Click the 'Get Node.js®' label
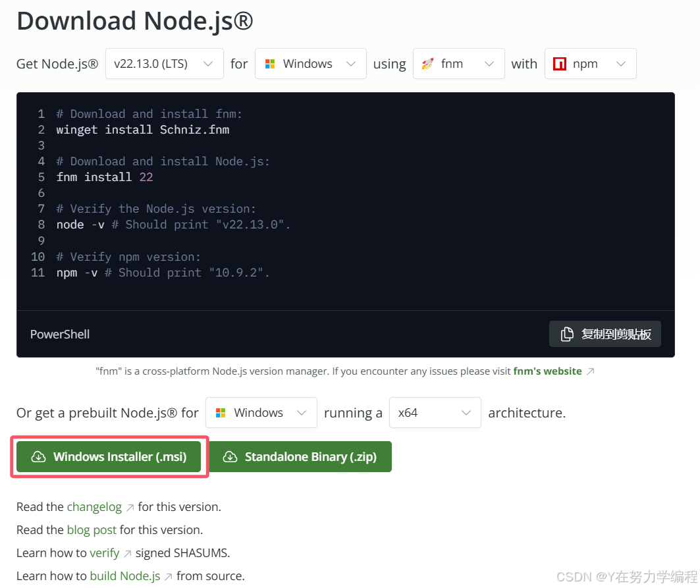This screenshot has height=588, width=700. coord(57,64)
